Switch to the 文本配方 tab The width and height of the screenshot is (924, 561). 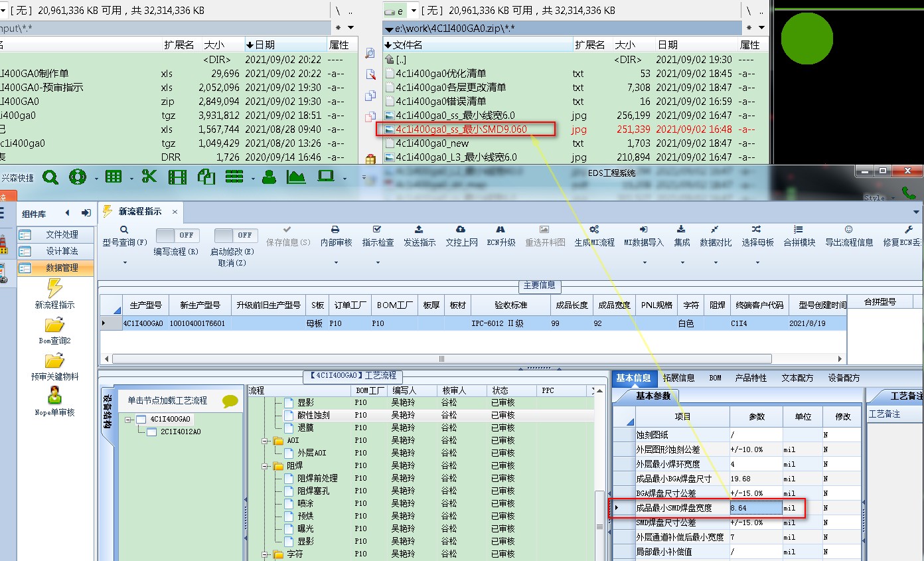(x=797, y=378)
